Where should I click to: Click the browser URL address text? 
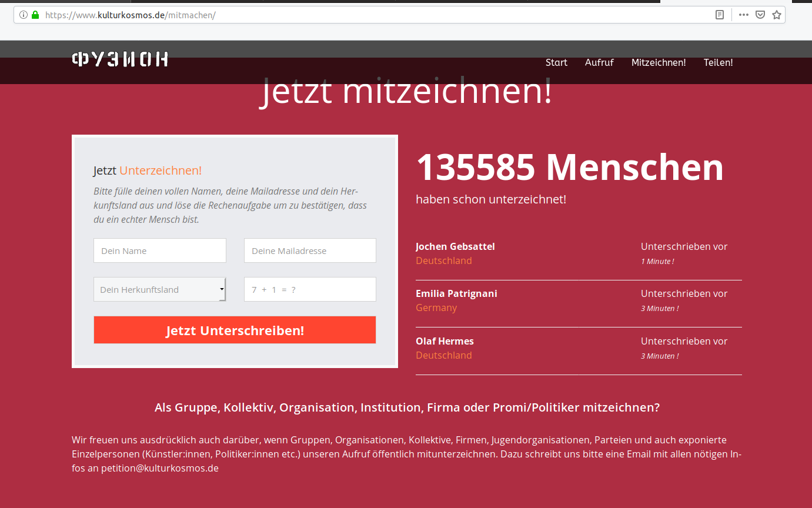[131, 15]
